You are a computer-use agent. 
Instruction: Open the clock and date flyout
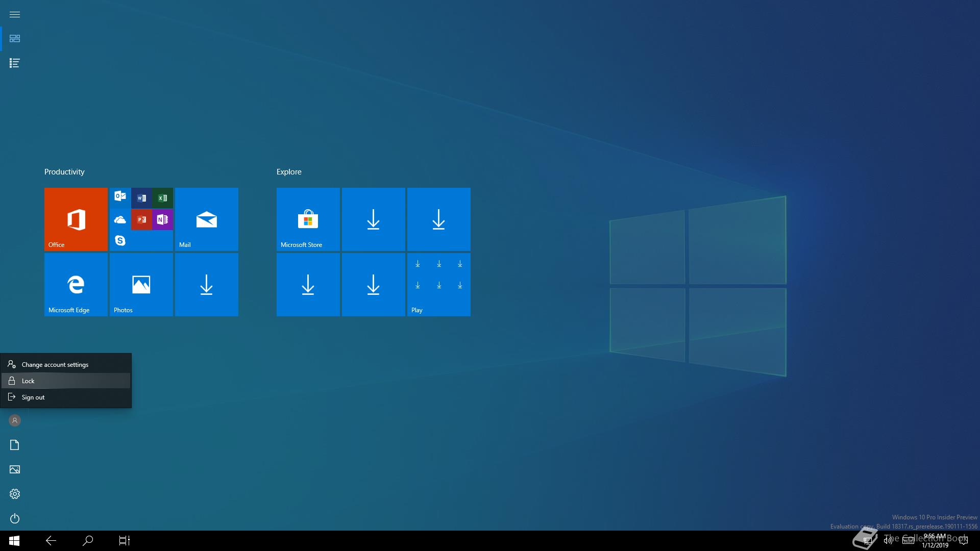935,541
